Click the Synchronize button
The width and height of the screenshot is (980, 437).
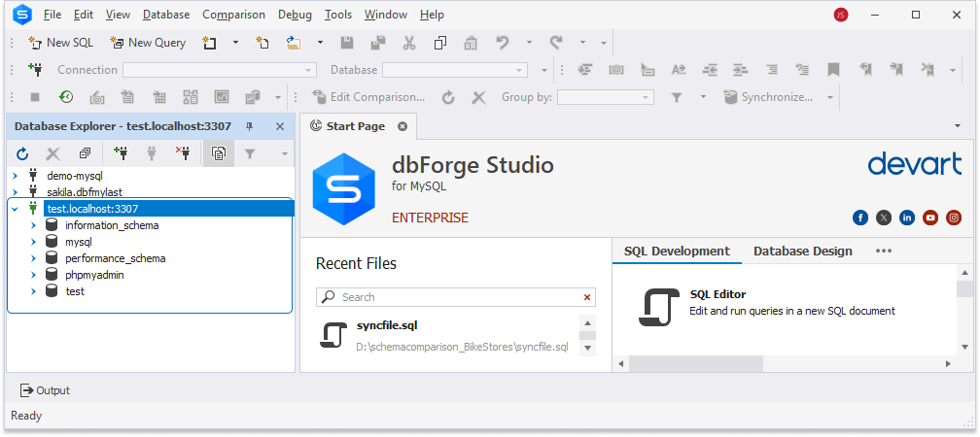pyautogui.click(x=768, y=97)
